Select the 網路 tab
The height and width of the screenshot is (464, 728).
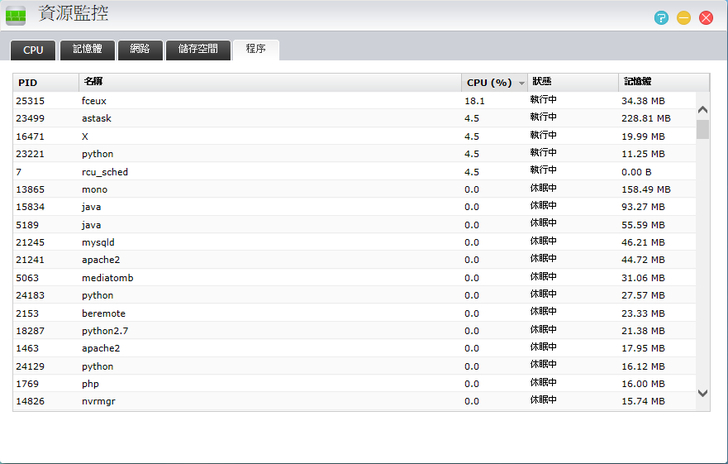click(140, 50)
